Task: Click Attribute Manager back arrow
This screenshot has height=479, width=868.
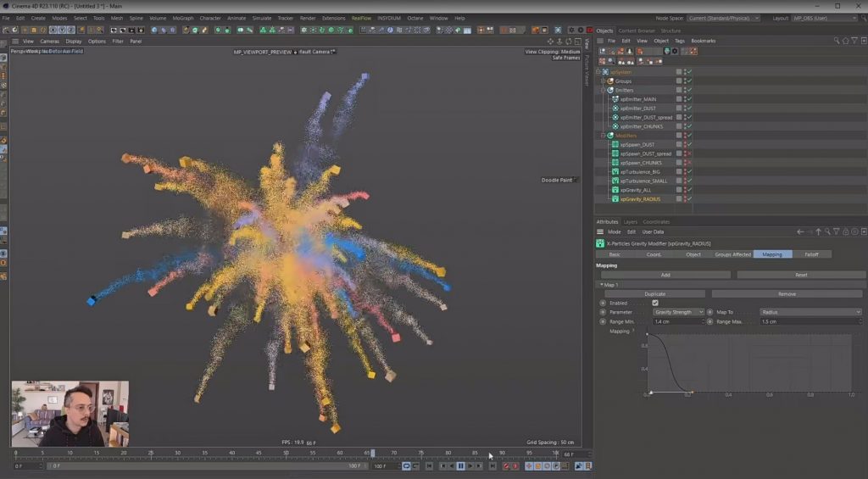Action: point(800,232)
